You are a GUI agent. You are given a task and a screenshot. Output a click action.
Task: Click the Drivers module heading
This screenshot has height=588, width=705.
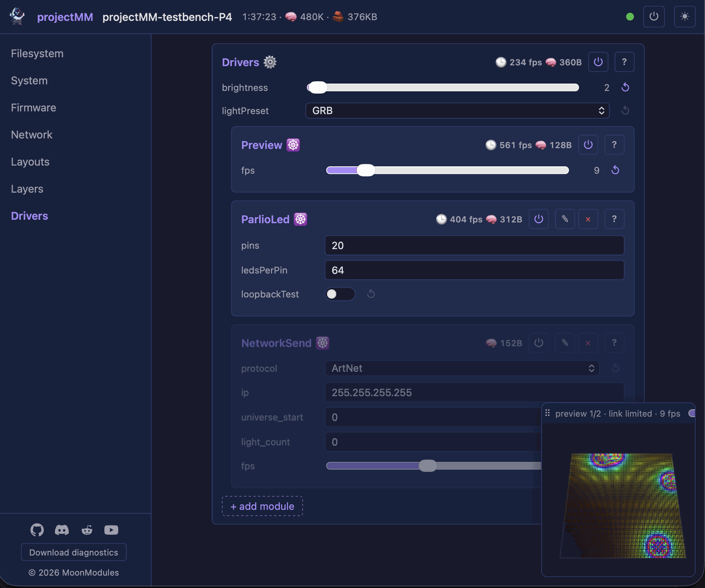click(240, 62)
